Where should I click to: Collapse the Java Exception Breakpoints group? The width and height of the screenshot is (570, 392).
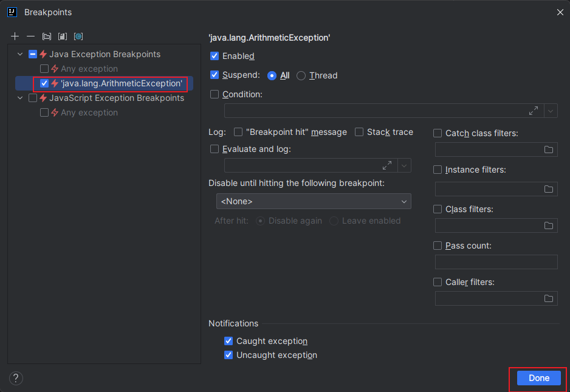pyautogui.click(x=20, y=54)
